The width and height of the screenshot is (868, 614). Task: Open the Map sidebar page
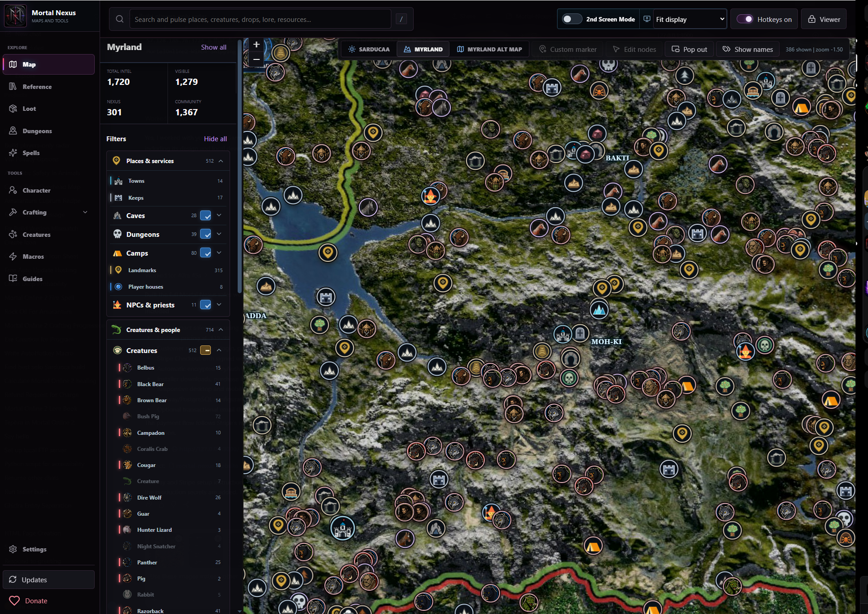[x=49, y=64]
